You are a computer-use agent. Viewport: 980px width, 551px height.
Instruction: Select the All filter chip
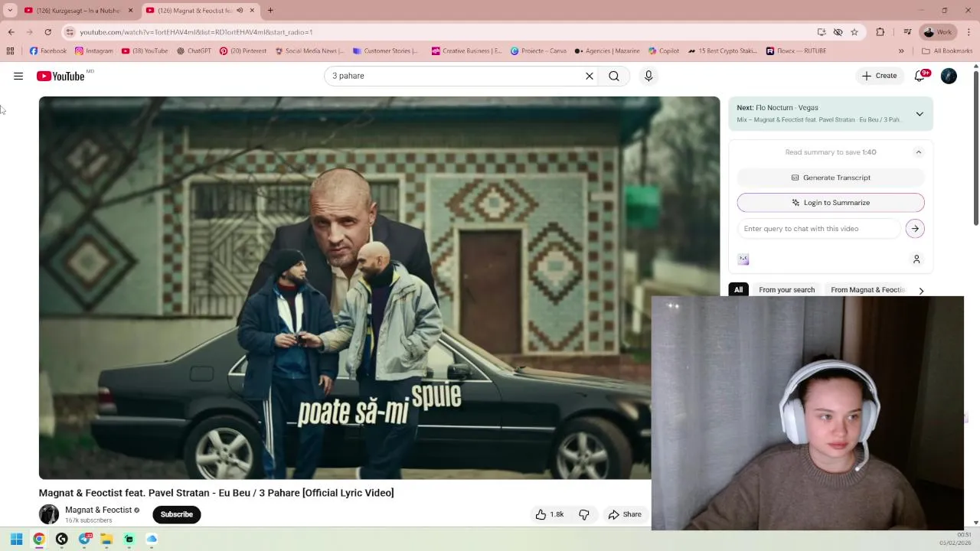pyautogui.click(x=739, y=290)
